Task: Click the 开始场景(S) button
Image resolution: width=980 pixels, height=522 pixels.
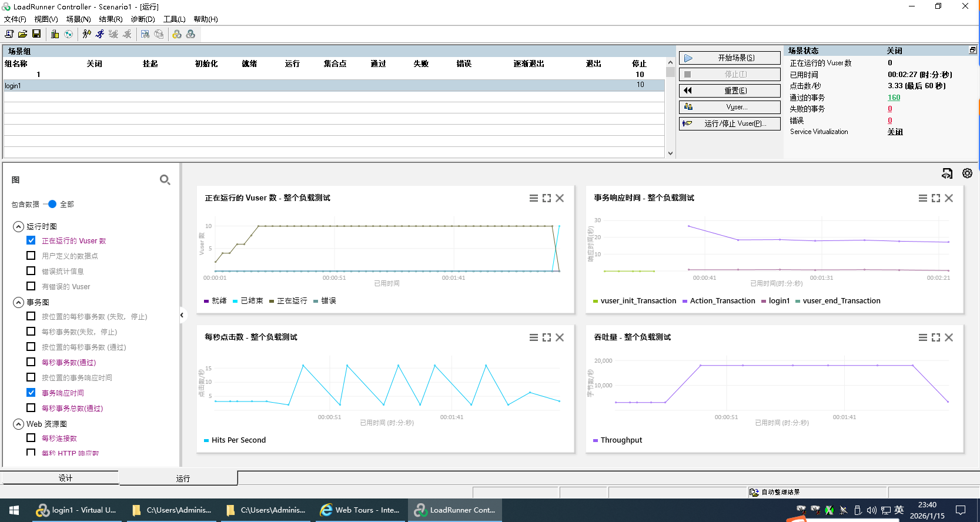Action: [x=730, y=58]
